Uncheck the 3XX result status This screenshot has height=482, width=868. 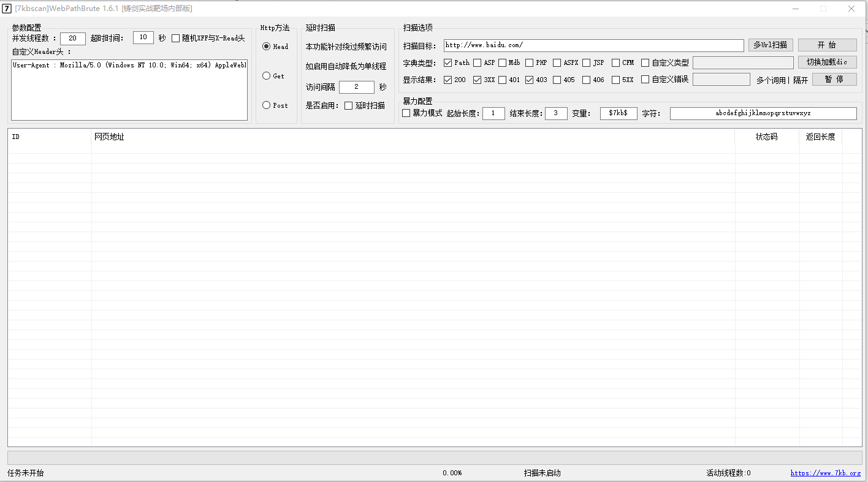coord(477,80)
